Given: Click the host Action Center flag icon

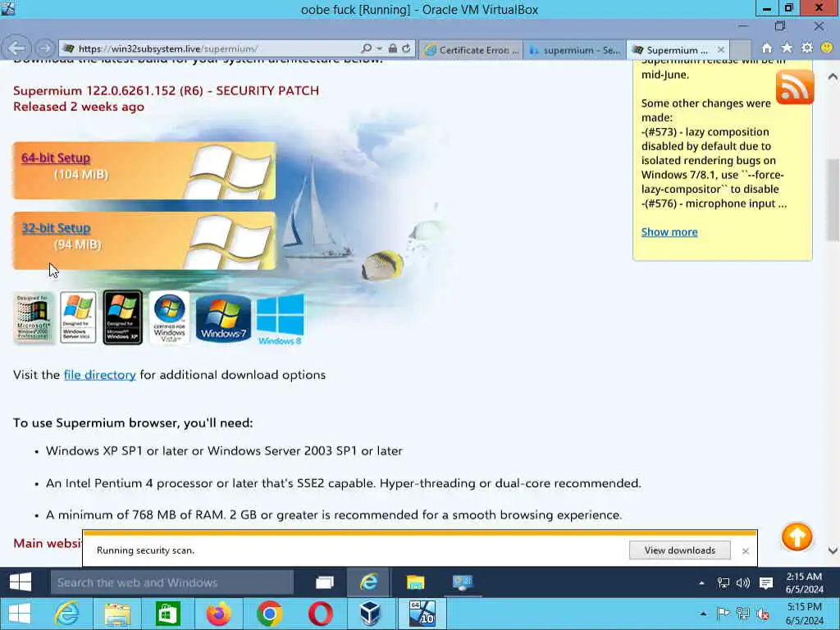Looking at the screenshot, I should coord(724,614).
